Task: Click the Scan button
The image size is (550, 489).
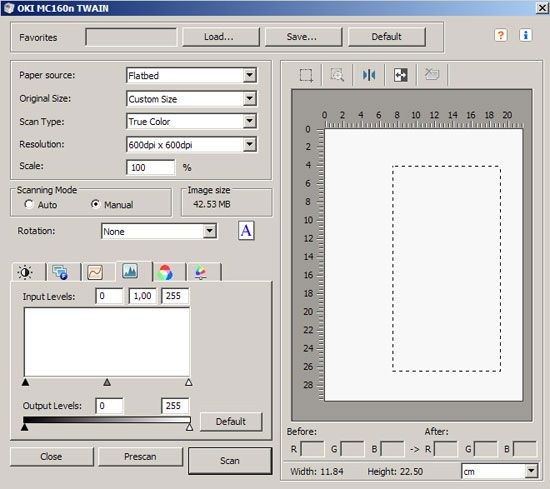Action: click(230, 461)
